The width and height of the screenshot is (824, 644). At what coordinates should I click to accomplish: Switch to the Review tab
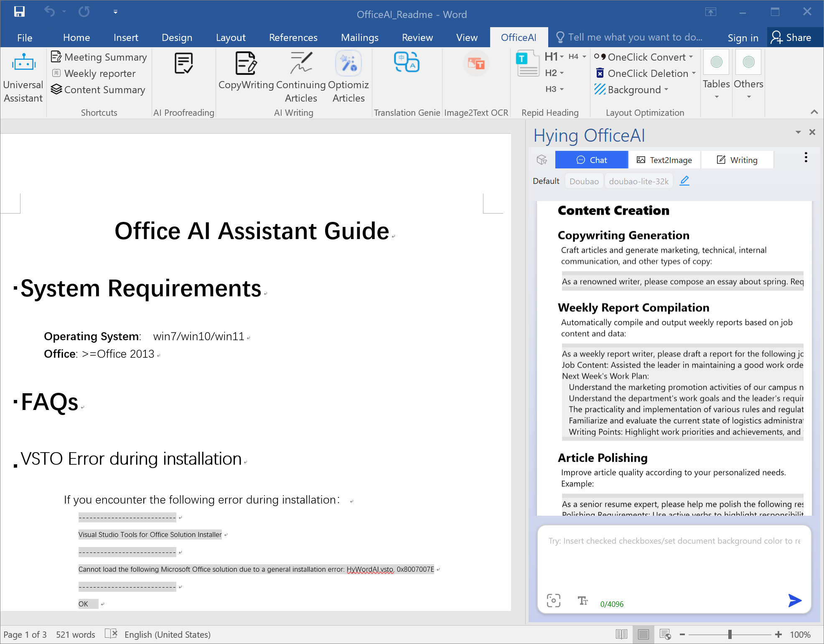(417, 38)
